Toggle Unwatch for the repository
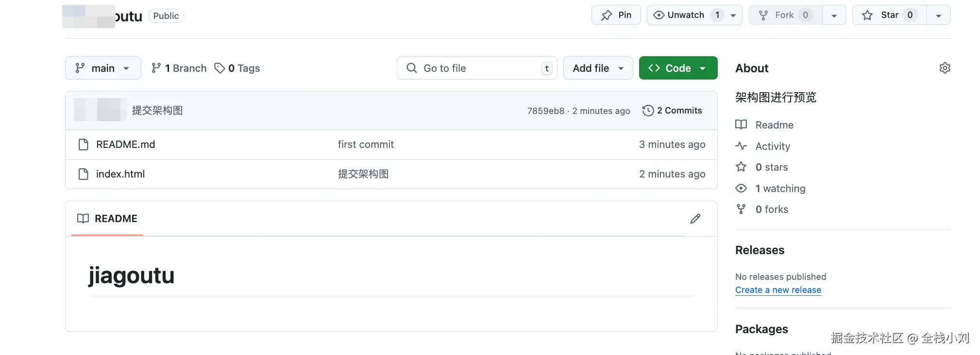 point(685,15)
